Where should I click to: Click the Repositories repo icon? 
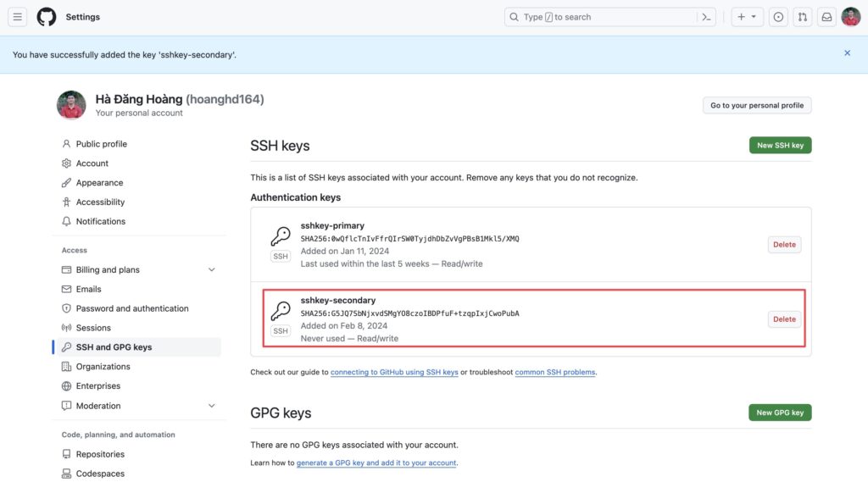[x=66, y=454]
